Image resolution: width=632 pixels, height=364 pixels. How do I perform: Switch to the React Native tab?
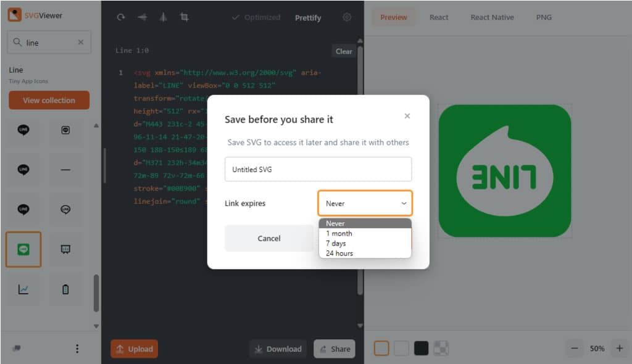click(x=492, y=17)
